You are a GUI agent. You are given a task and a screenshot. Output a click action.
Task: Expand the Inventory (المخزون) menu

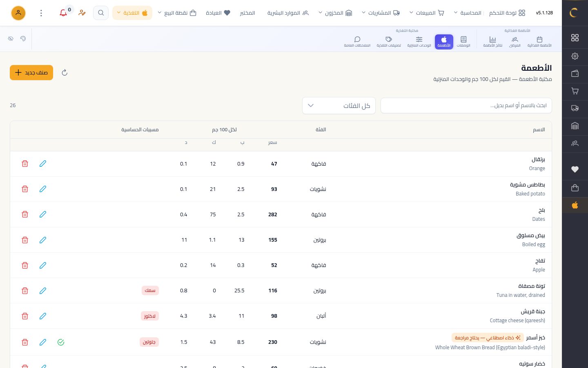pyautogui.click(x=335, y=13)
